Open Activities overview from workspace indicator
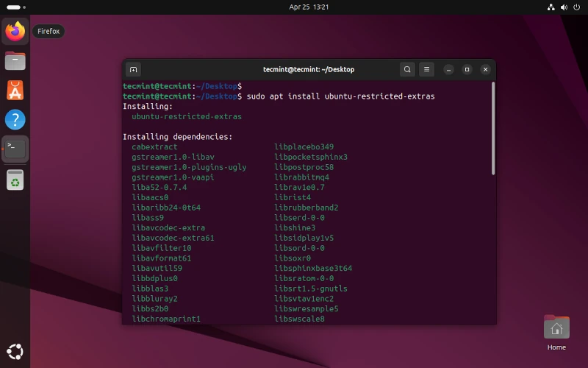 [13, 7]
